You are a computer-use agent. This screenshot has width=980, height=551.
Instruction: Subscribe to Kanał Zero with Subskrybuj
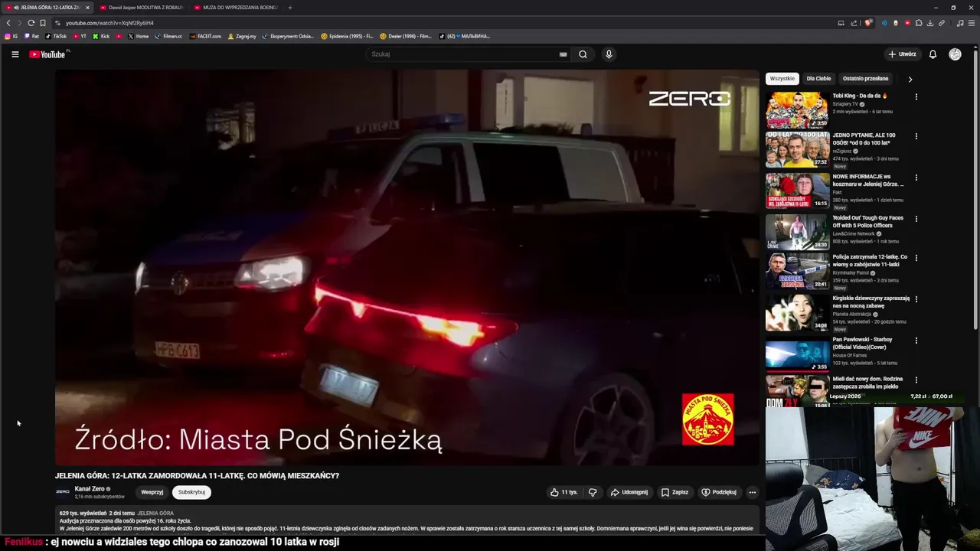click(191, 492)
